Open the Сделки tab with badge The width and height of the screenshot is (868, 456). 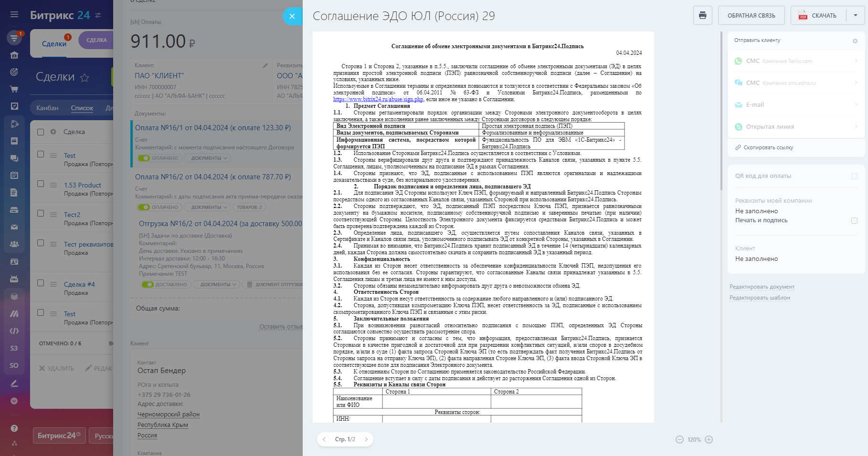(x=54, y=43)
